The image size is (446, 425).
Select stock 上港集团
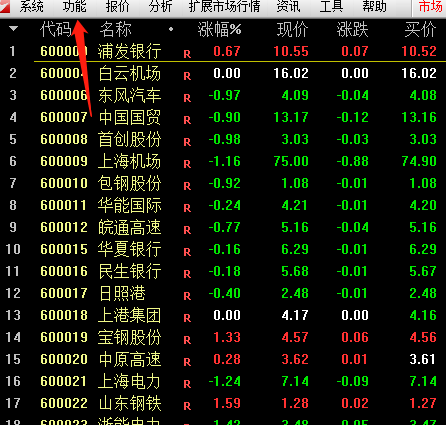[x=130, y=315]
